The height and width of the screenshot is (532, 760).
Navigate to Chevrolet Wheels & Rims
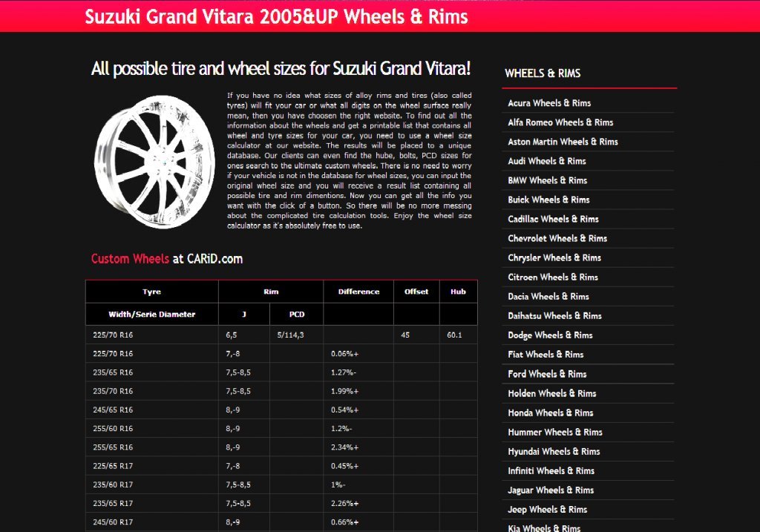click(557, 238)
